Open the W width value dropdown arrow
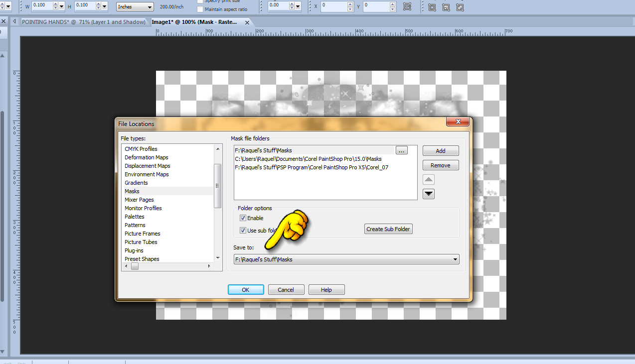635x364 pixels. (62, 6)
